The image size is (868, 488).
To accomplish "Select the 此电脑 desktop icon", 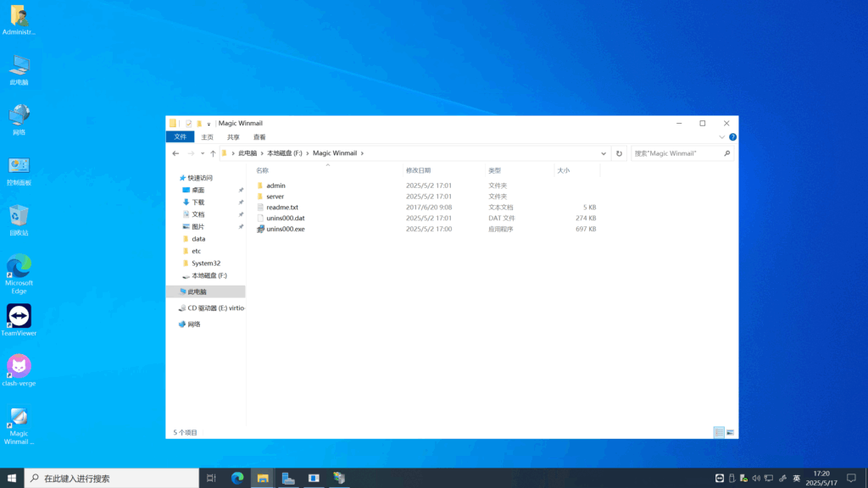I will click(19, 70).
